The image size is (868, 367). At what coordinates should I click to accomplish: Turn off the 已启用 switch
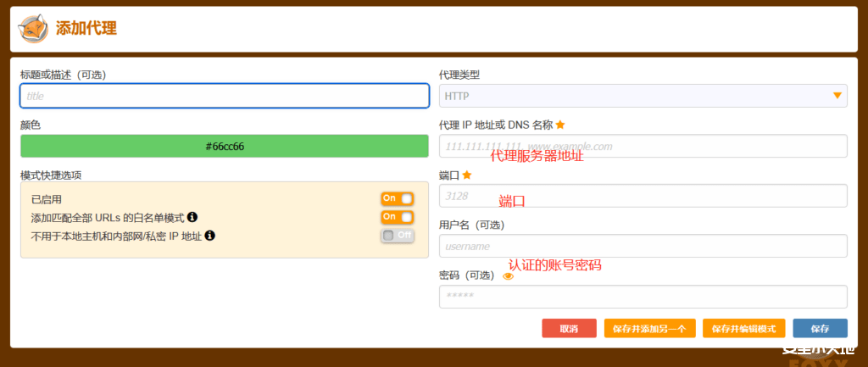pos(397,198)
